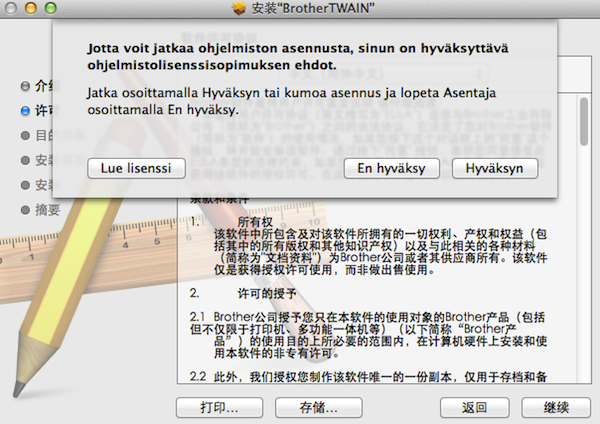Click the package icon in the title bar
This screenshot has width=600, height=424.
(239, 8)
